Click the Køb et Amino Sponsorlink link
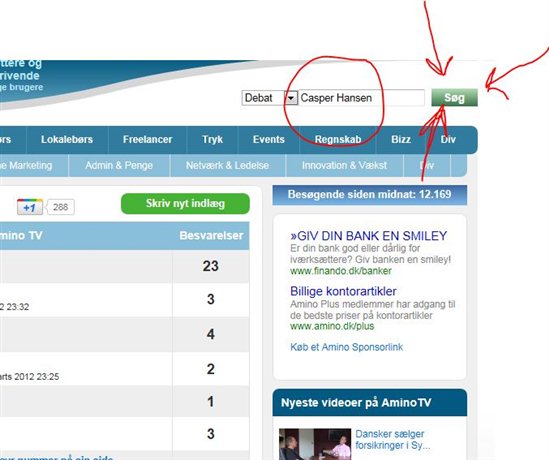549x460 pixels. click(x=347, y=347)
